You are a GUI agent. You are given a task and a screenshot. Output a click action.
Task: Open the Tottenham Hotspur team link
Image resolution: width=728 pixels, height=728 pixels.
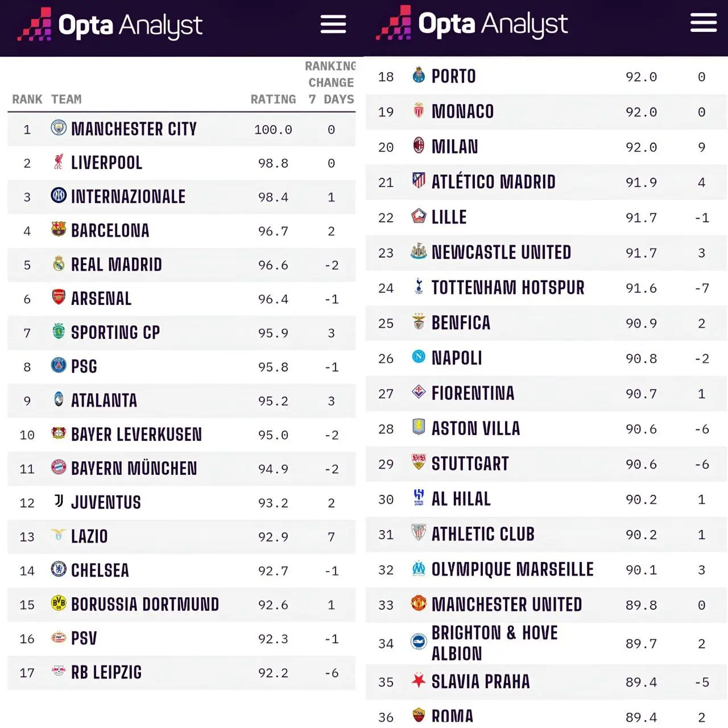click(x=508, y=288)
